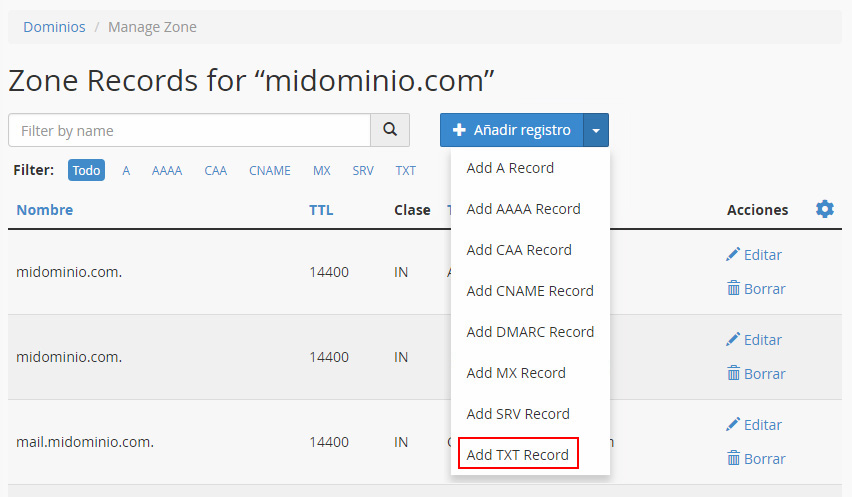Choose Add DMARC Record from menu

point(530,332)
